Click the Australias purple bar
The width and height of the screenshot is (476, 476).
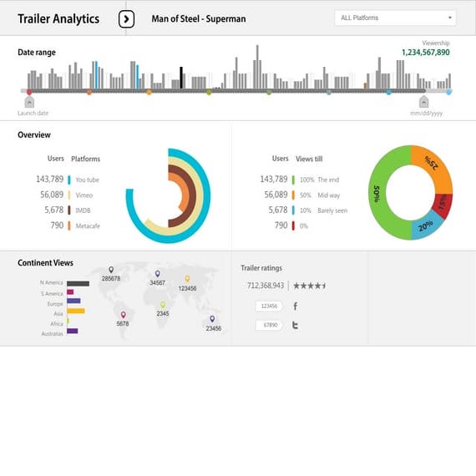pos(73,331)
